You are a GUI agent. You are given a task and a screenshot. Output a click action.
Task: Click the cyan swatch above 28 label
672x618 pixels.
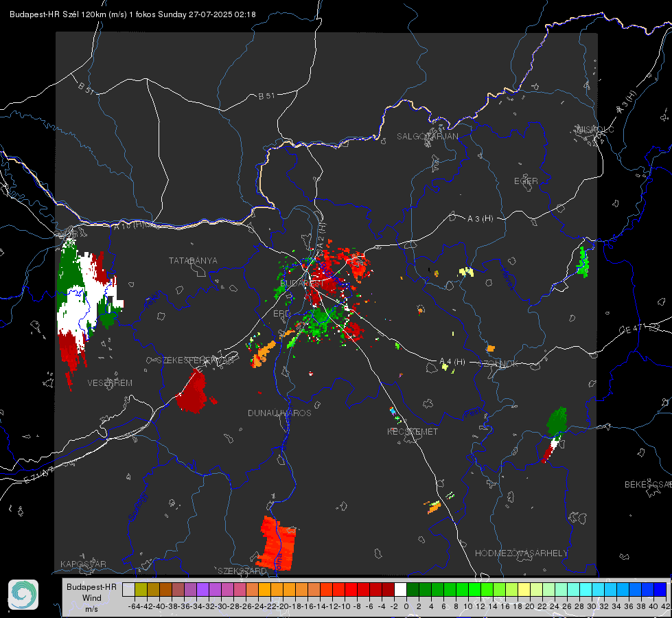[x=586, y=589]
